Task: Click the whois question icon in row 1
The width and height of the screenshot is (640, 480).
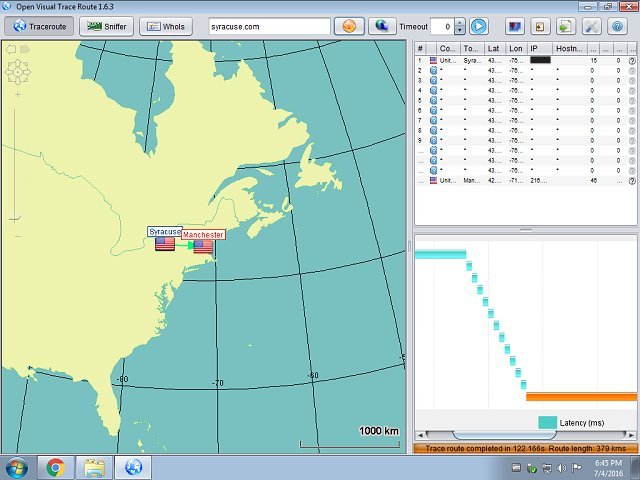Action: [x=632, y=61]
